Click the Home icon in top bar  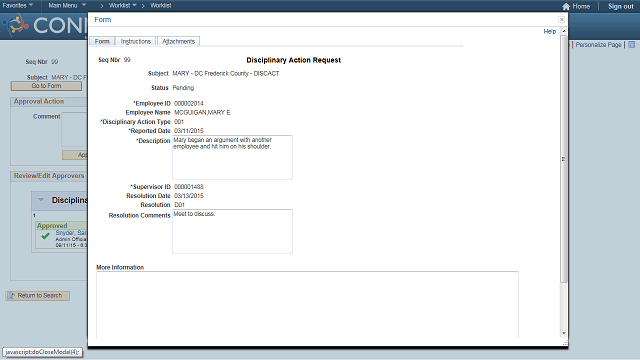click(x=566, y=7)
